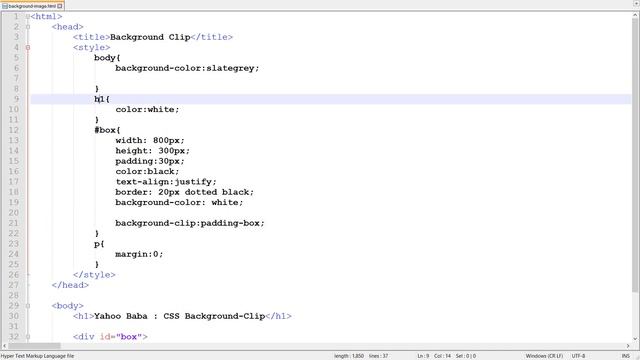Collapse the <body> fold marker on line 29
640x360 pixels.
click(x=28, y=306)
